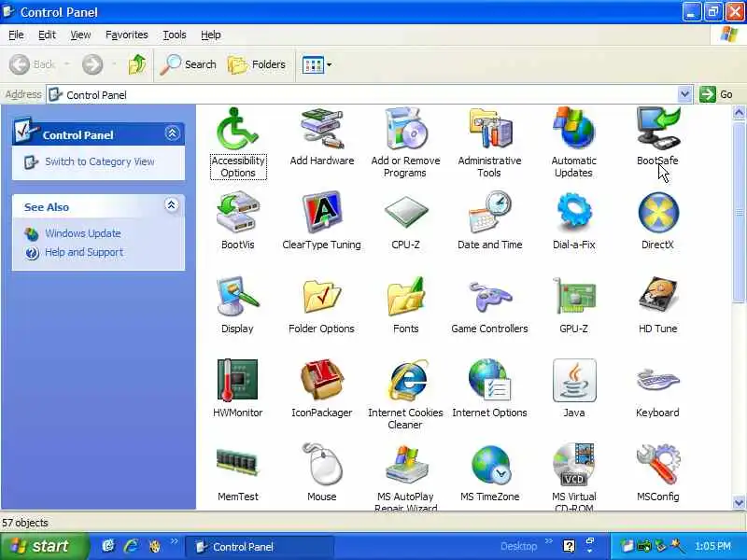This screenshot has height=560, width=747.
Task: Select the Display icon
Action: [x=237, y=296]
